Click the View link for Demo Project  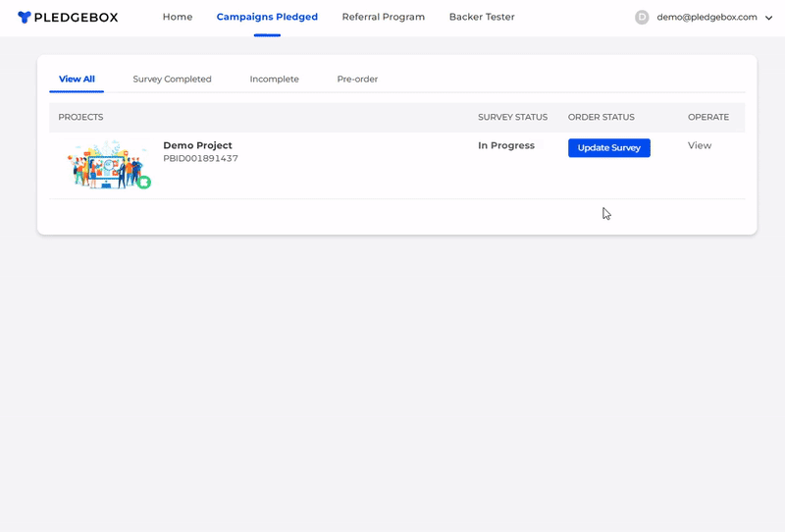(x=700, y=145)
